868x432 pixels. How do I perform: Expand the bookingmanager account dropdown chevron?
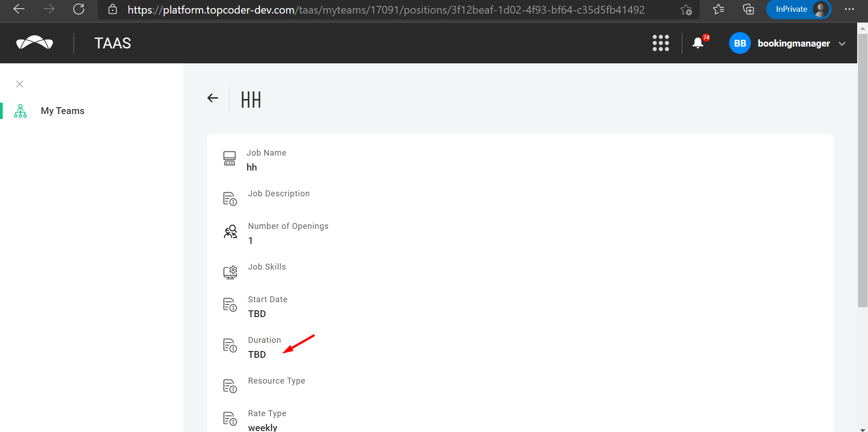[842, 44]
